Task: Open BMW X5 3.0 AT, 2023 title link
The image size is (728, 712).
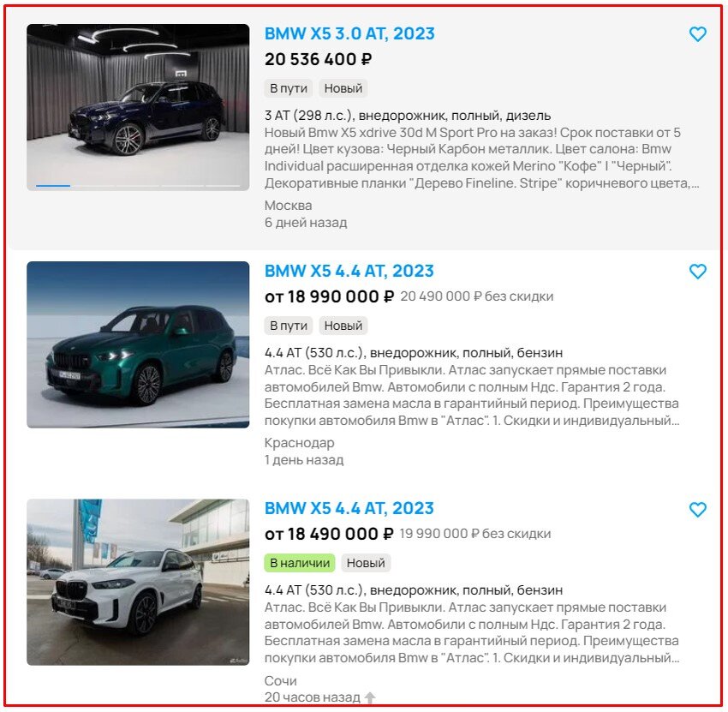Action: click(x=349, y=33)
